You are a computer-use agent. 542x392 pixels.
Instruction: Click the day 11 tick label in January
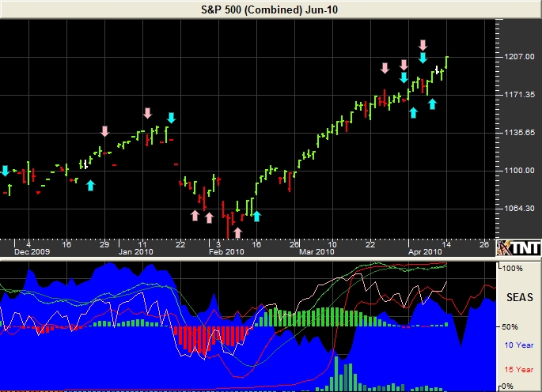pos(142,244)
